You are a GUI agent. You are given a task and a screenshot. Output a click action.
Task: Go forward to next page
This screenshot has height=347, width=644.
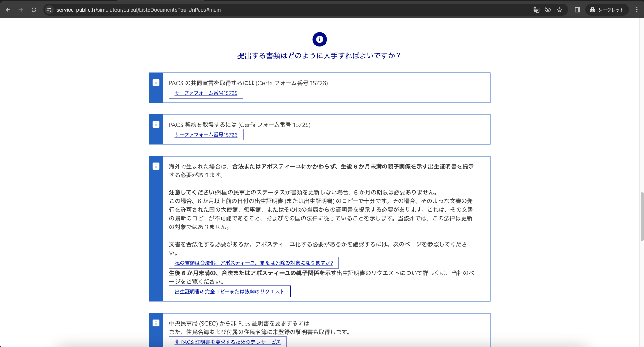point(21,10)
